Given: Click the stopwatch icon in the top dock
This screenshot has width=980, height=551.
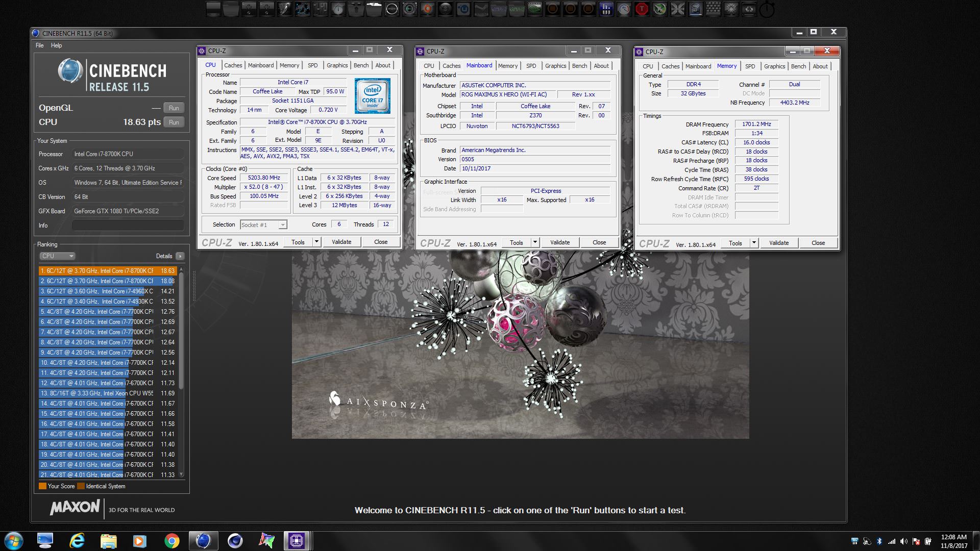Looking at the screenshot, I should click(x=766, y=9).
